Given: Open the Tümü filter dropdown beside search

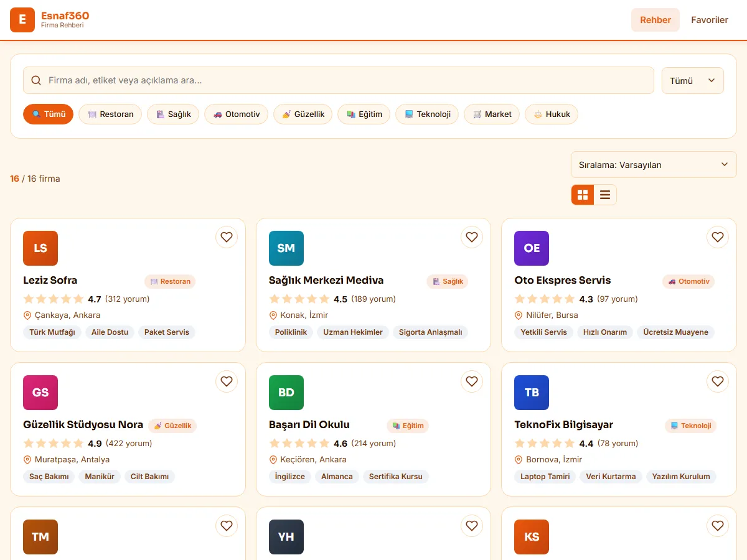Looking at the screenshot, I should tap(692, 81).
